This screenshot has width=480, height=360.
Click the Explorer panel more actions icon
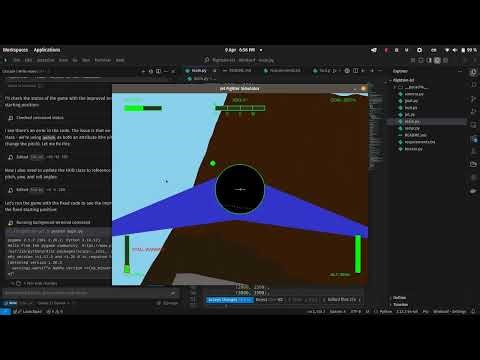pyautogui.click(x=460, y=71)
